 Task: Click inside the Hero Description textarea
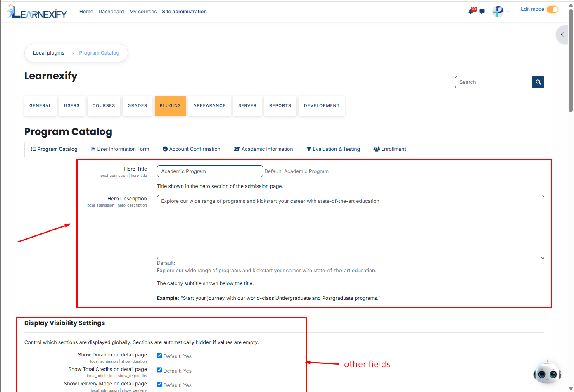pos(351,227)
